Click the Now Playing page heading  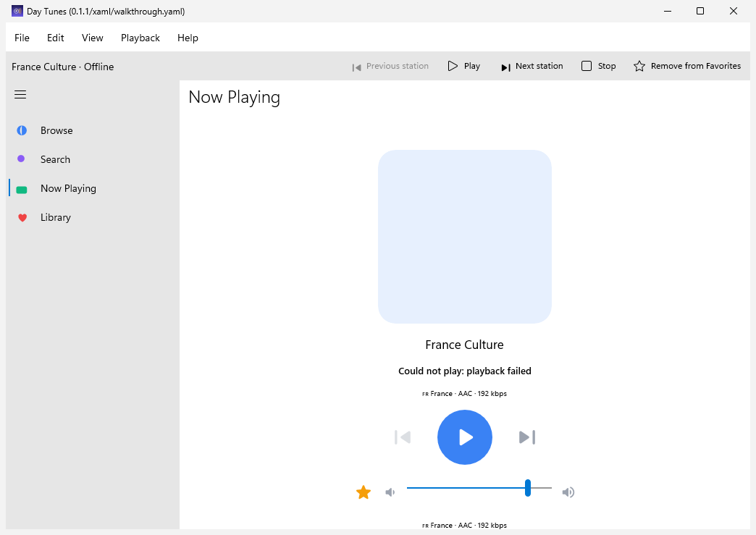pos(235,97)
